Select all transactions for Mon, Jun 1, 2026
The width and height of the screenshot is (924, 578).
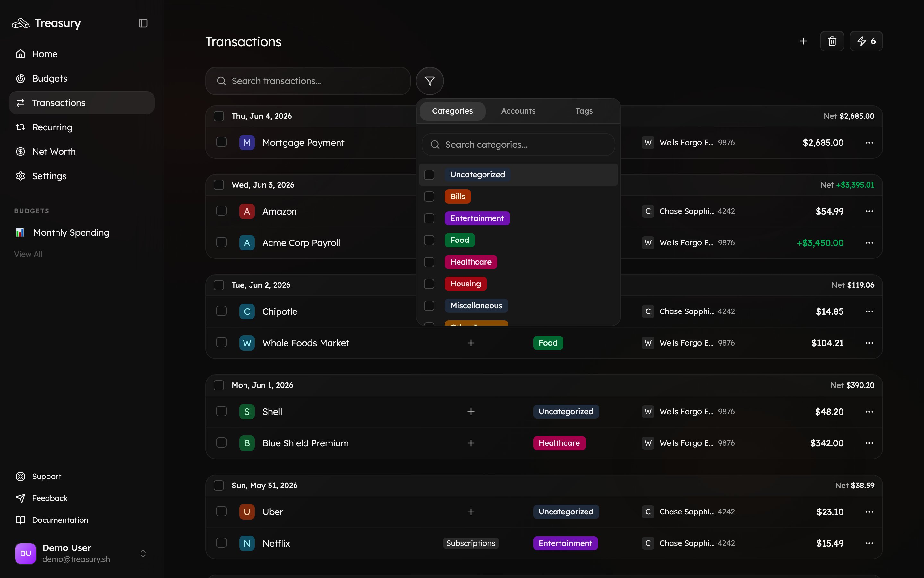[x=219, y=385]
